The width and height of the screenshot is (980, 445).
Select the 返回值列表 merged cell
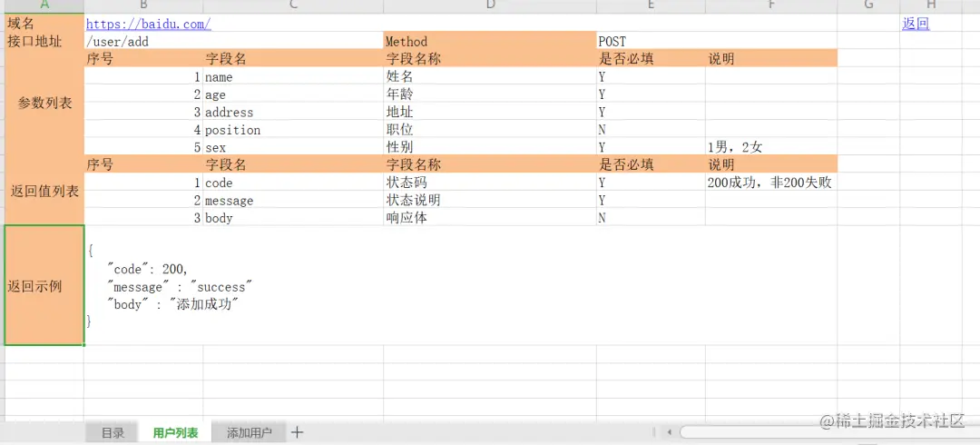point(44,191)
